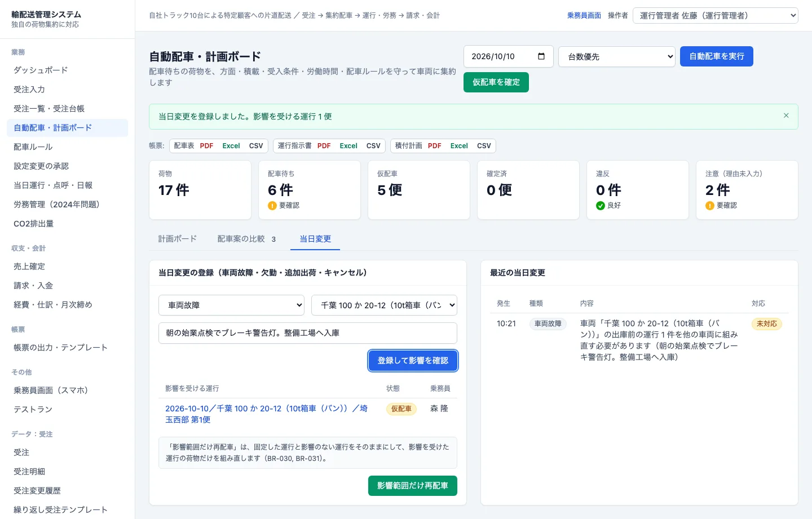Open the 運行管理者 佐藤 operator dropdown

(x=716, y=16)
